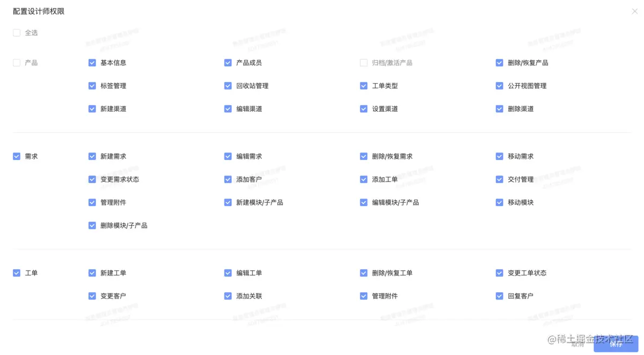Disable the 编辑需求 permission

point(228,157)
